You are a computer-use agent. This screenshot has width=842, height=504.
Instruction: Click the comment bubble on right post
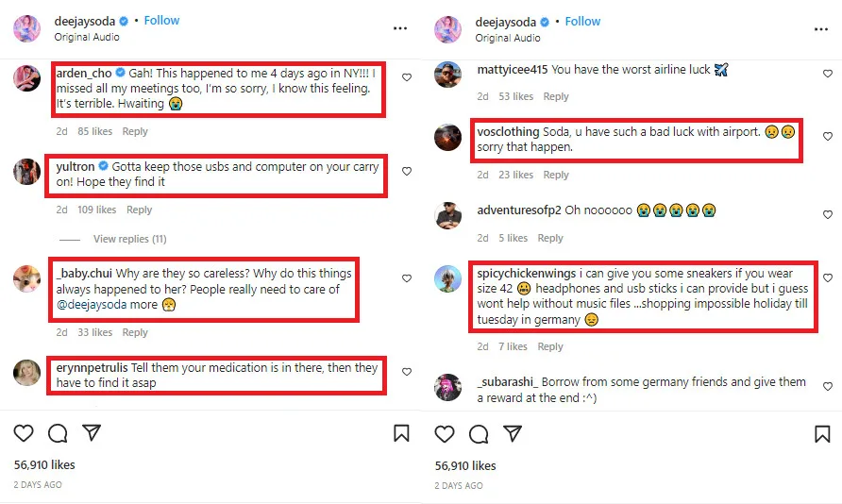coord(479,433)
